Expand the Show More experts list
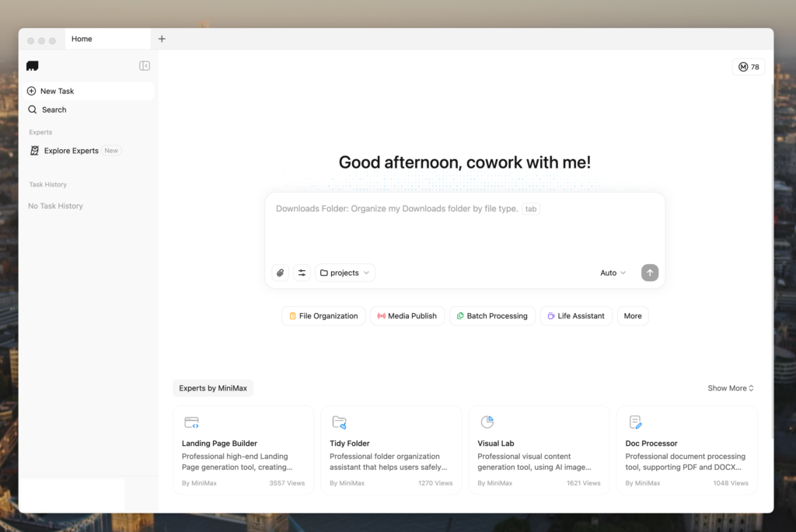 click(731, 388)
